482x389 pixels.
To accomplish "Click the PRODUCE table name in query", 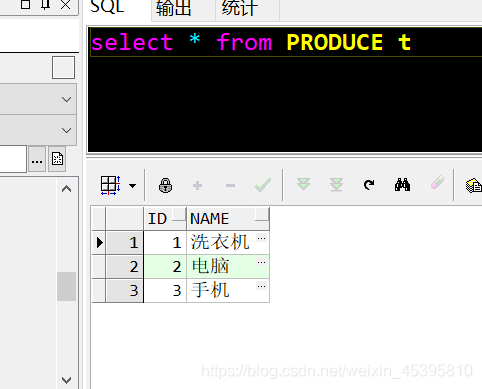I will pos(335,42).
